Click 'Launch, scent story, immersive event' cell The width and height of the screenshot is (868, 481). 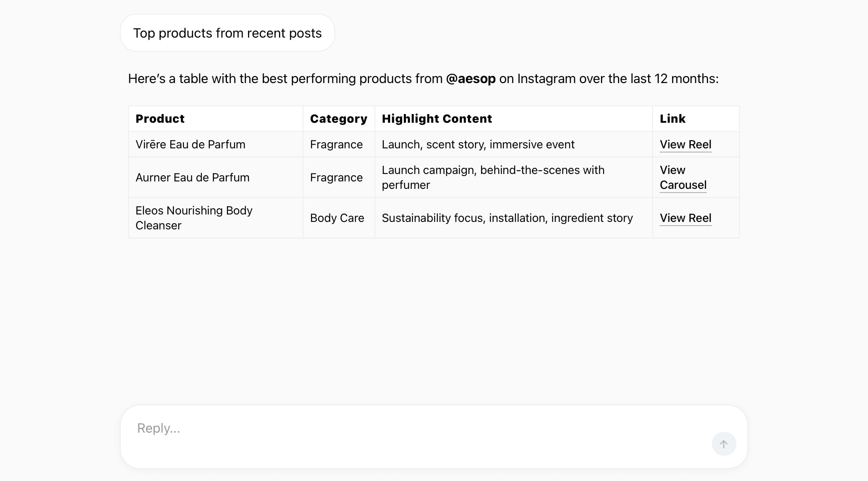[x=478, y=145]
